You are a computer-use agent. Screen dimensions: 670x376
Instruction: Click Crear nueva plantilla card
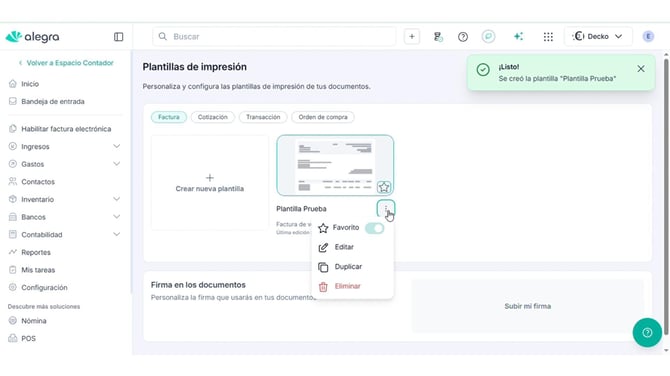click(x=210, y=183)
